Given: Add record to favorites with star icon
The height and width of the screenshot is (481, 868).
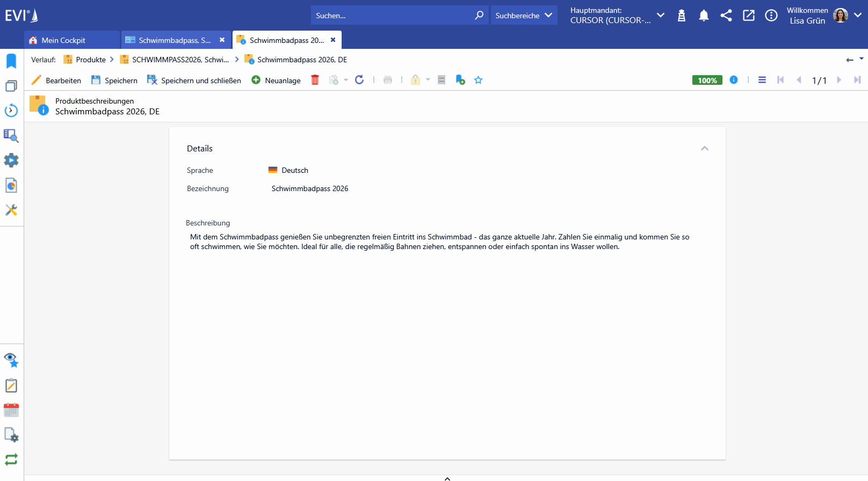Looking at the screenshot, I should [x=478, y=80].
